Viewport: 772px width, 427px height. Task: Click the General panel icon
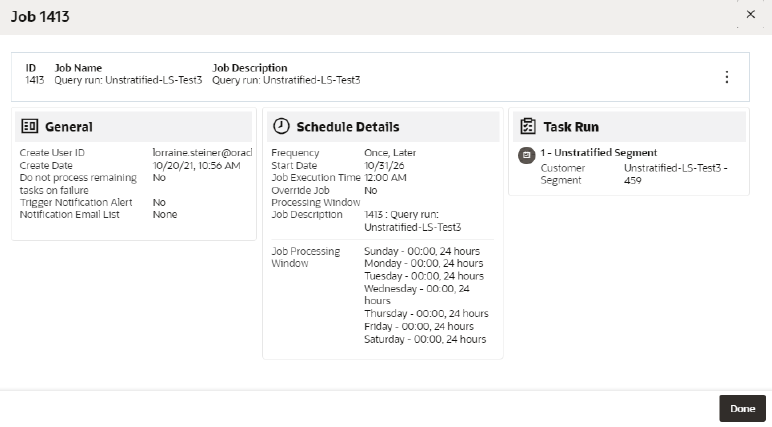tap(30, 127)
